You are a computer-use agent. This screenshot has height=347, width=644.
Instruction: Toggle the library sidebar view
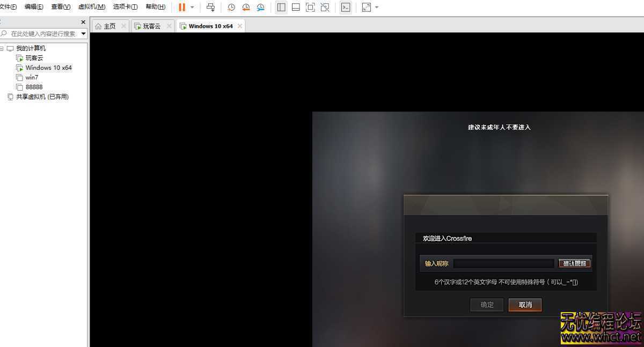point(281,8)
